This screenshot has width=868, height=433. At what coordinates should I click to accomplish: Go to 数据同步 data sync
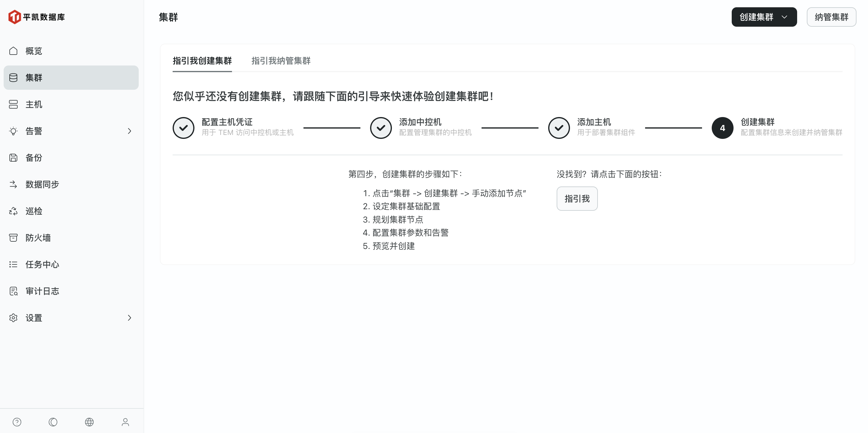42,184
